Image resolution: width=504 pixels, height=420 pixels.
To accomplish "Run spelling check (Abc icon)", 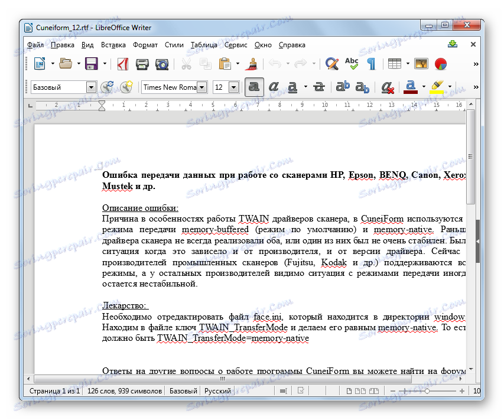I will pyautogui.click(x=352, y=64).
